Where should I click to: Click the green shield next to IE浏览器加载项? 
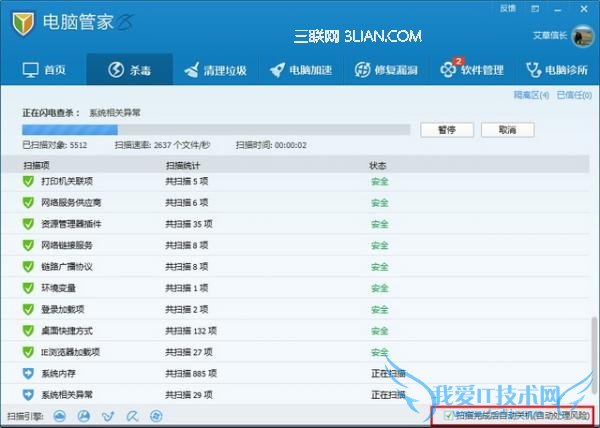(28, 352)
